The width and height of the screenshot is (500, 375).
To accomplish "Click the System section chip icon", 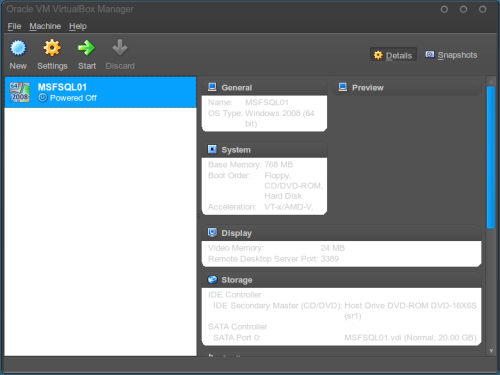I will click(x=212, y=149).
